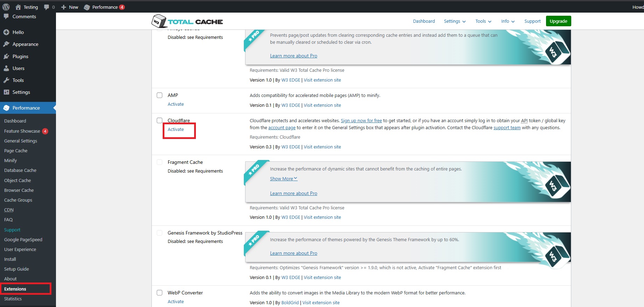
Task: Open Support in Total Cache header
Action: [x=532, y=21]
